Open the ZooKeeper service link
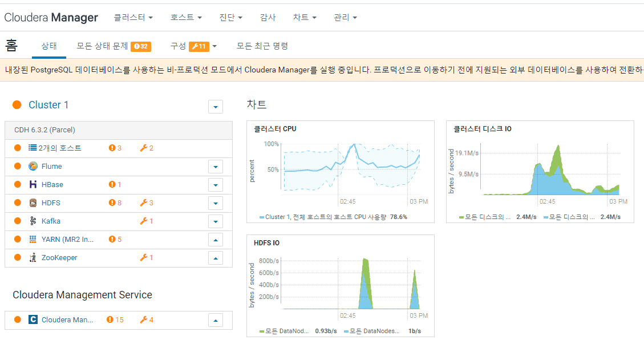The width and height of the screenshot is (644, 340). [x=59, y=257]
